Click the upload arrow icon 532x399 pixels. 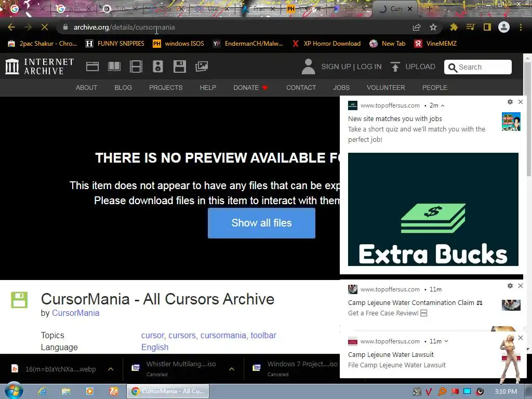395,67
